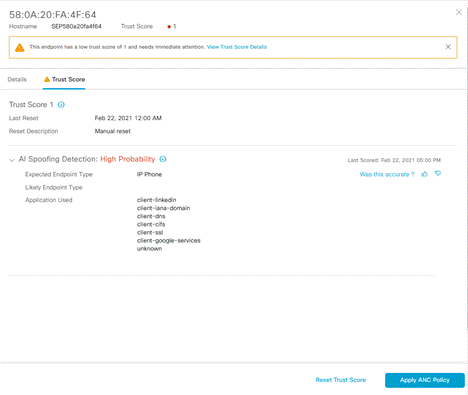Viewport: 468px width, 395px height.
Task: Click client-ssl application entry
Action: [150, 232]
